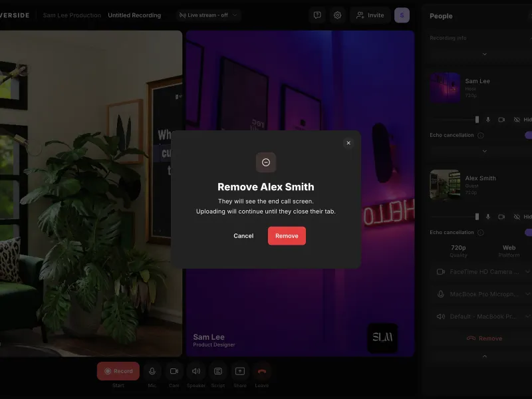
Task: Open Speaker settings in the bottom toolbar
Action: [196, 371]
